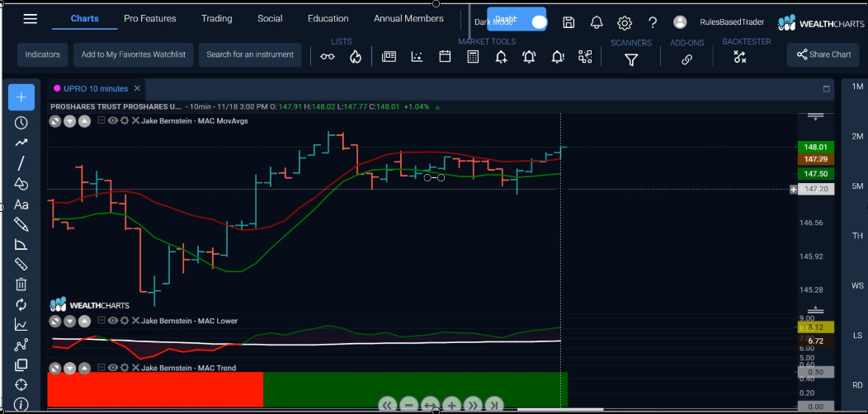Select the Aa text tool
The width and height of the screenshot is (868, 414).
tap(21, 205)
